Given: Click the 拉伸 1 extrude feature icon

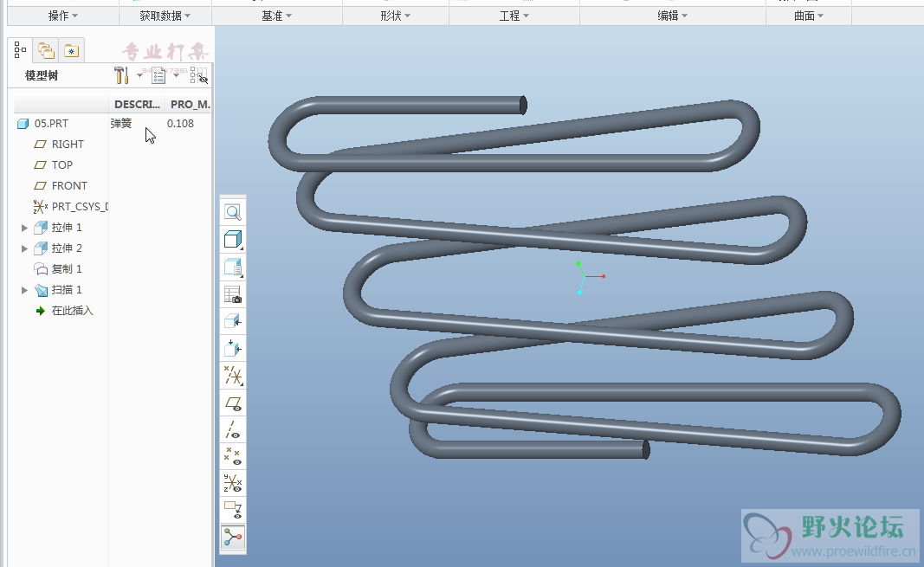Looking at the screenshot, I should tap(41, 228).
